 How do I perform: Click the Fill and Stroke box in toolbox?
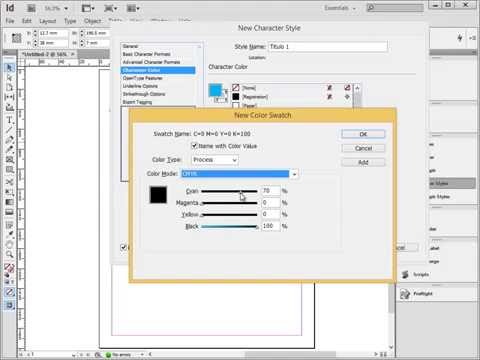click(x=9, y=267)
